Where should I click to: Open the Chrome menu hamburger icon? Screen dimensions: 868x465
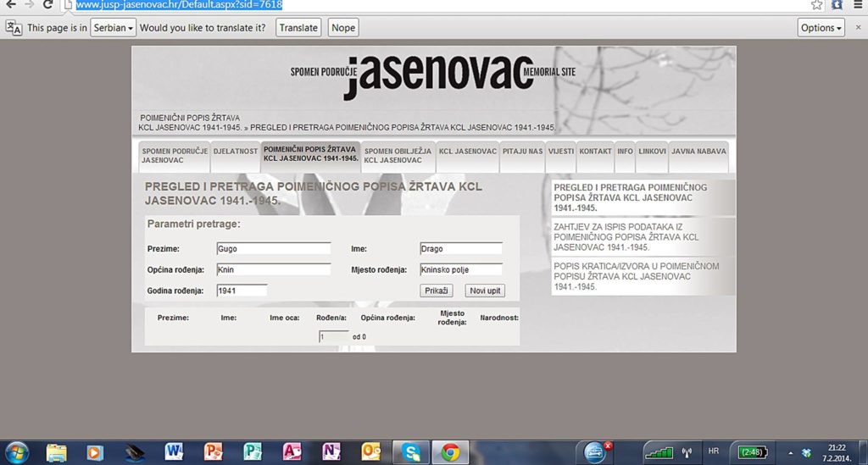tap(858, 4)
